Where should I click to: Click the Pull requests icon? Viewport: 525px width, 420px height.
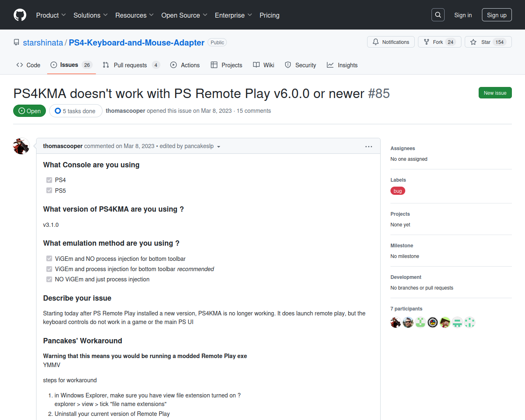pyautogui.click(x=106, y=65)
